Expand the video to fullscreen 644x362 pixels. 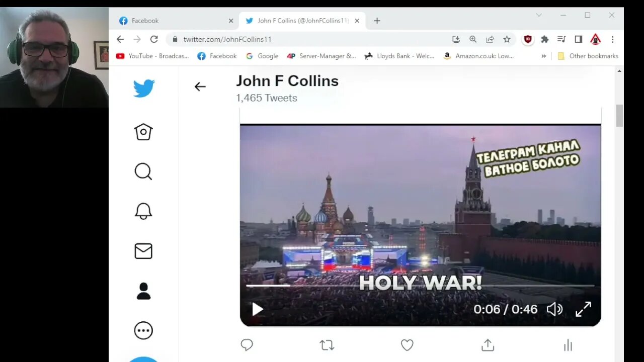[x=583, y=309]
